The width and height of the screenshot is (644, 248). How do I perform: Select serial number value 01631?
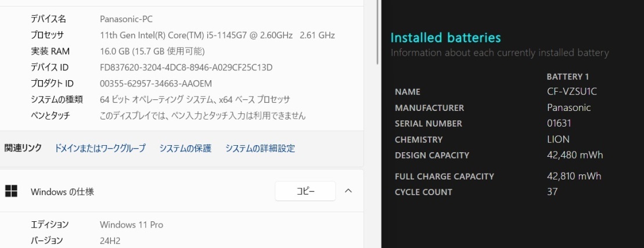pos(559,123)
